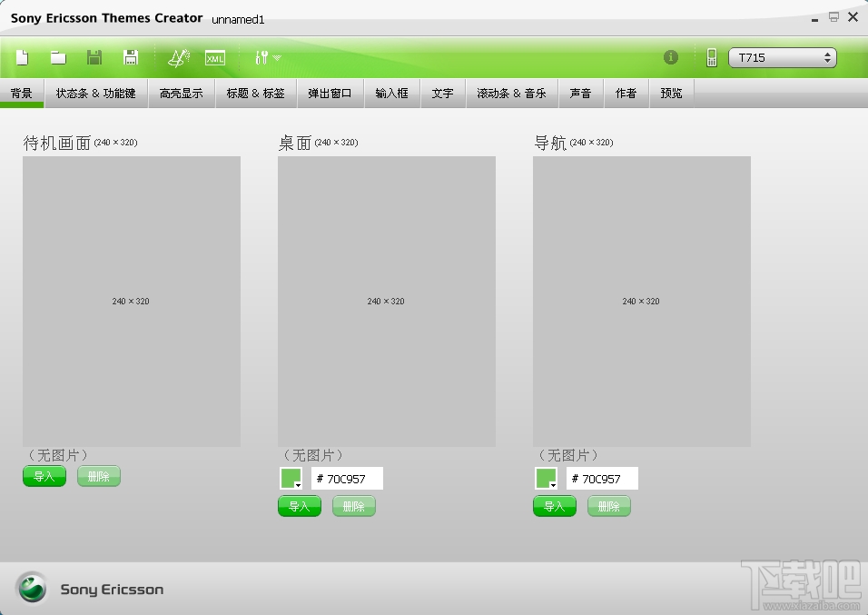Show info via the green i icon
This screenshot has width=868, height=615.
[x=670, y=57]
